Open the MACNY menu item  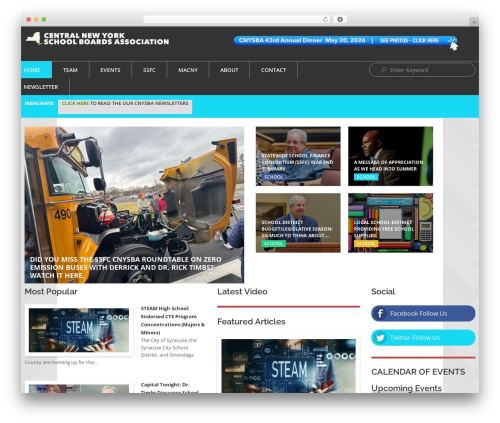(188, 70)
